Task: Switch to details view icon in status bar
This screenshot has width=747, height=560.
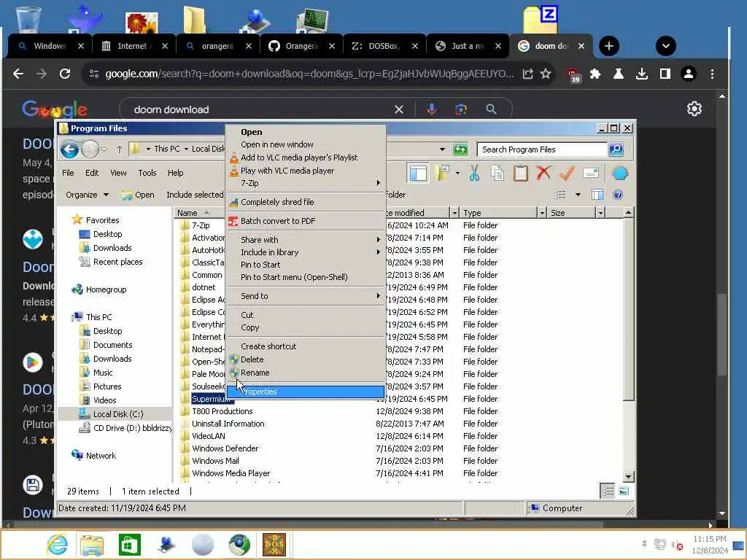Action: tap(608, 491)
